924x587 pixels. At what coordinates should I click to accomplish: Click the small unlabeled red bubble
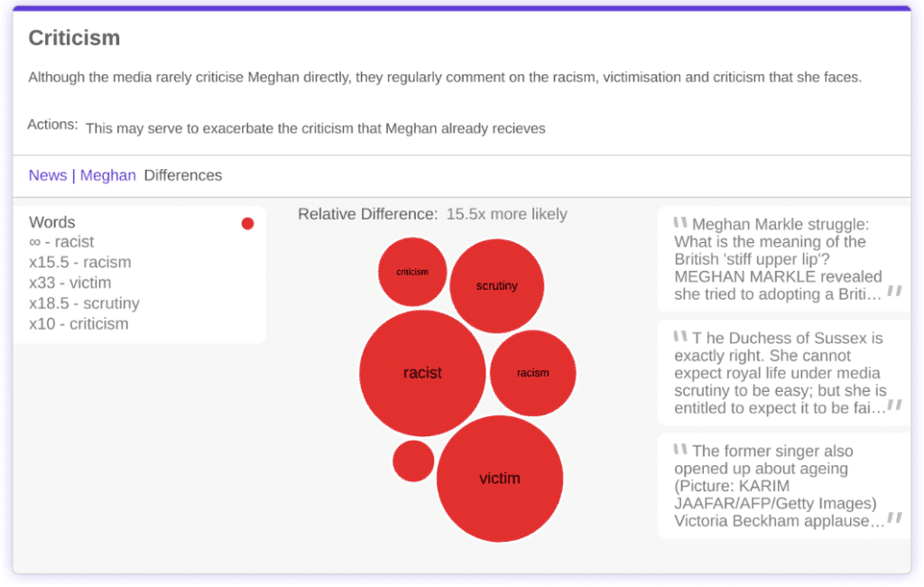pos(413,461)
